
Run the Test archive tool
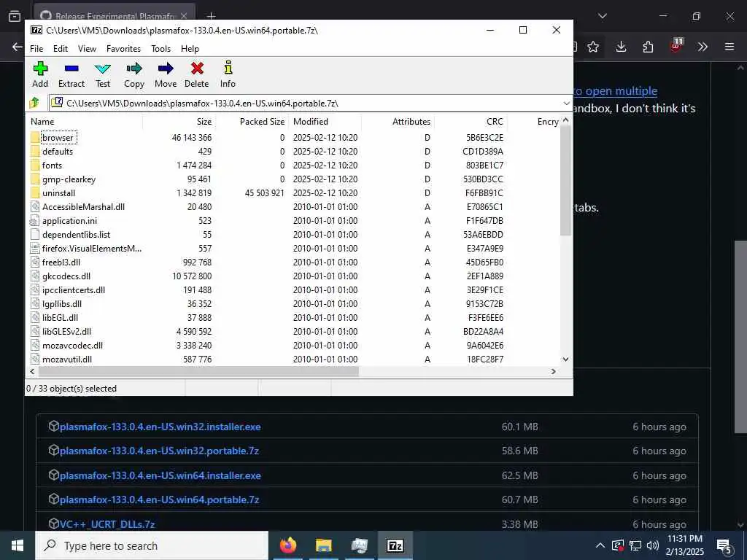(102, 69)
